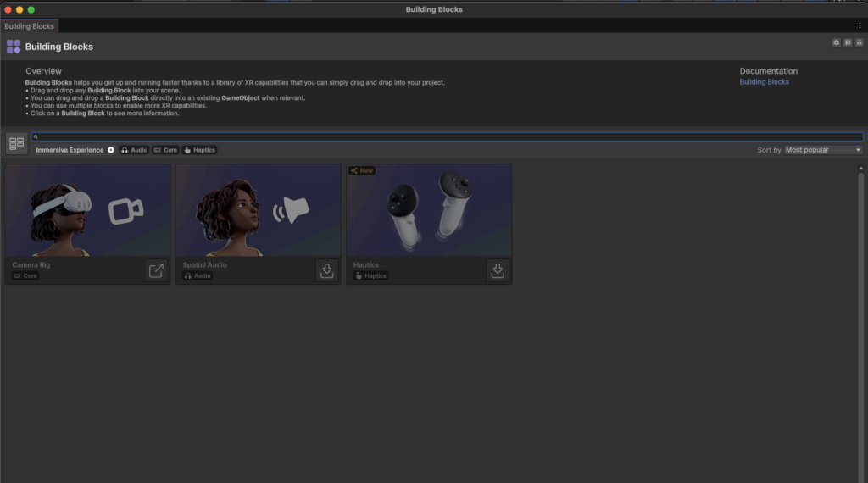
Task: Download the Spatial Audio block
Action: point(326,270)
